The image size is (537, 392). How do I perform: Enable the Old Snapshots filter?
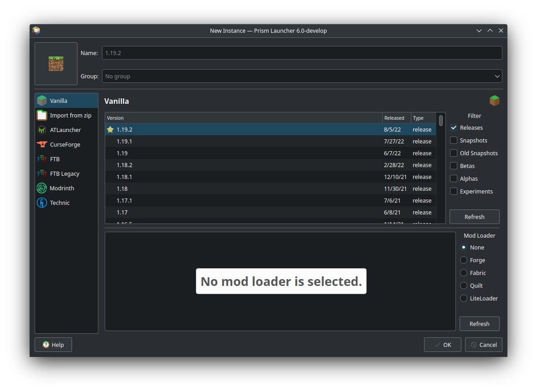click(x=454, y=153)
